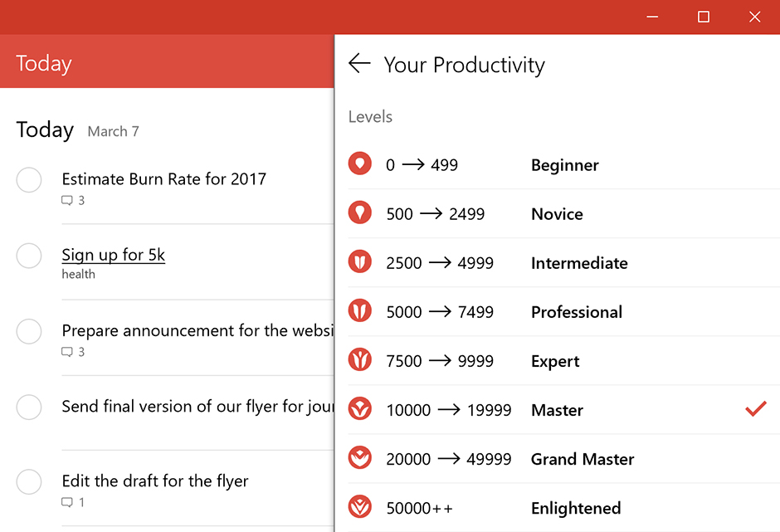Complete the Estimate Burn Rate for 2017 task

coord(29,179)
